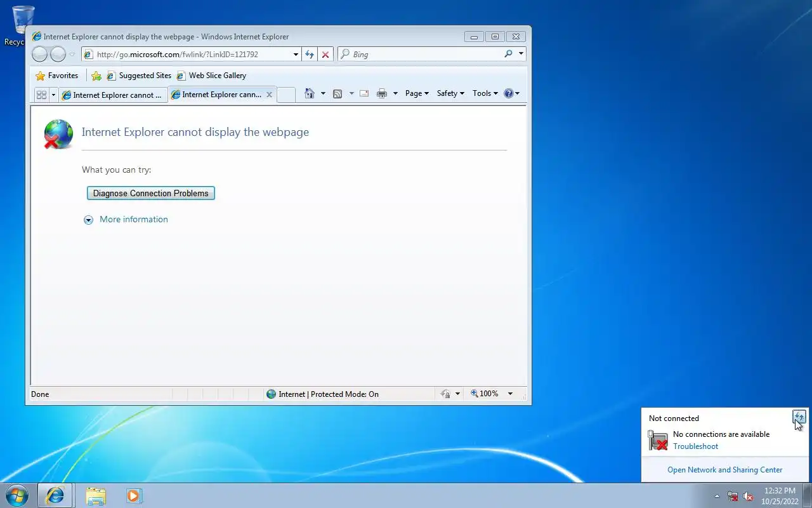The width and height of the screenshot is (812, 508).
Task: Click the Quick Tabs grid icon
Action: [x=41, y=95]
